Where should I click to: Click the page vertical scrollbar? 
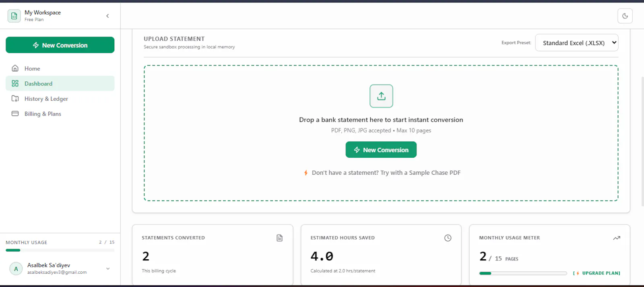[642, 141]
